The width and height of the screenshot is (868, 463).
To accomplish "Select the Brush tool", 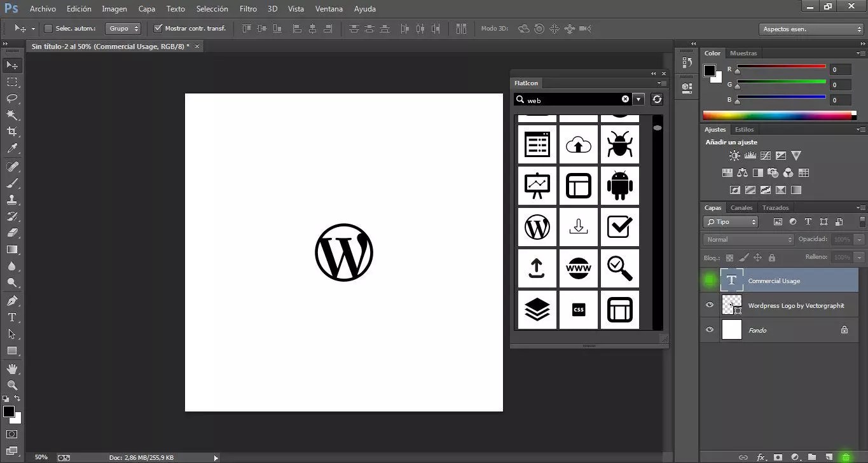I will pos(12,183).
